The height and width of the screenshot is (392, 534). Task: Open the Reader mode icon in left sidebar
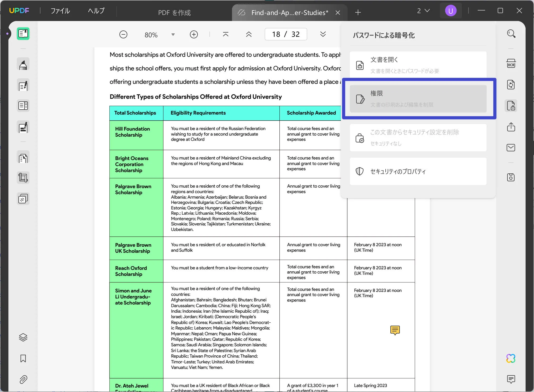(x=23, y=34)
